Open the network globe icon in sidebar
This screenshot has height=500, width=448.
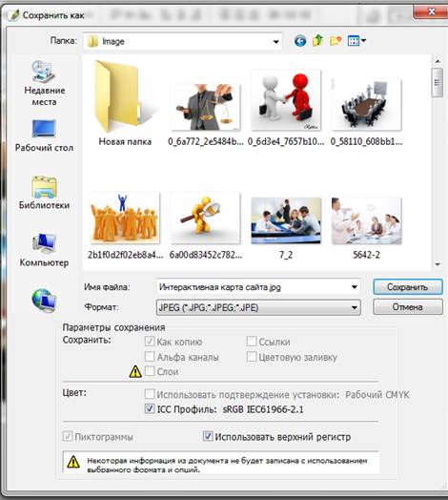[x=44, y=300]
